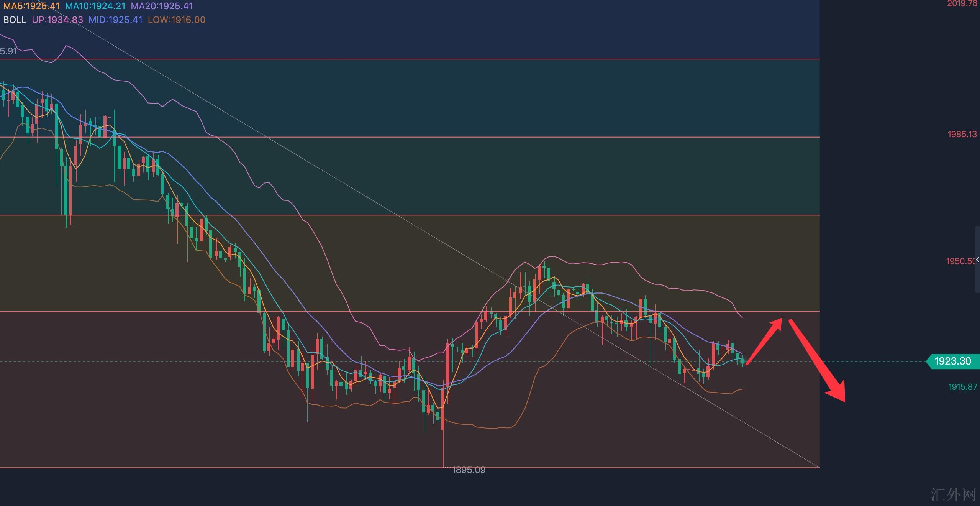Screen dimensions: 980x506
Task: Select the MA20:1925.41 indicator label
Action: tap(162, 6)
